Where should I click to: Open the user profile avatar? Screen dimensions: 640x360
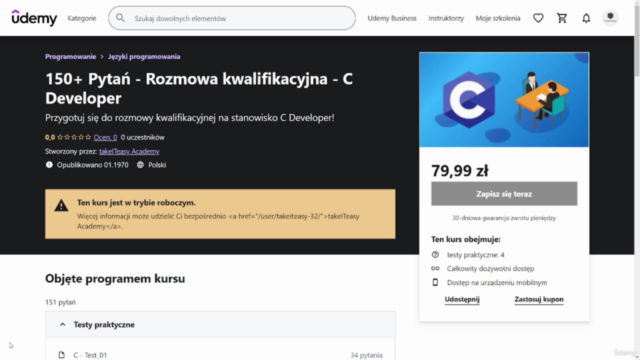610,18
